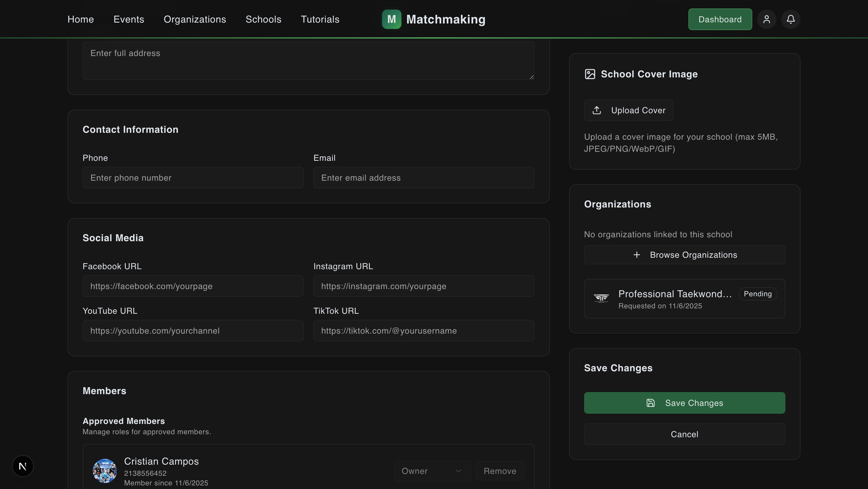Focus the Email address field
The width and height of the screenshot is (868, 489).
click(x=424, y=178)
